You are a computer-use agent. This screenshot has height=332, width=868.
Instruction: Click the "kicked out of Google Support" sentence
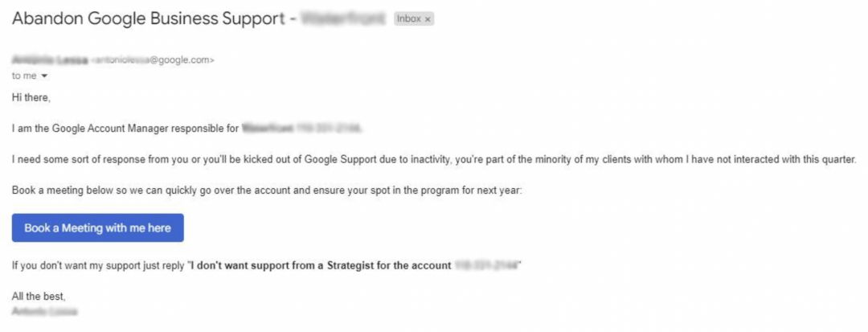coord(321,159)
